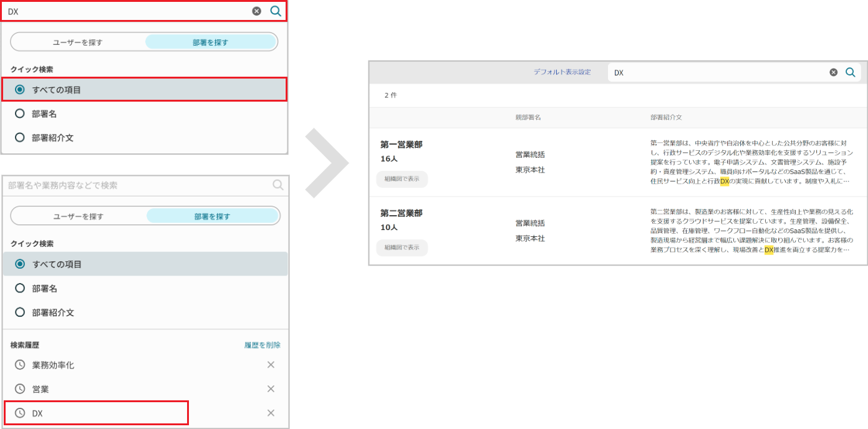868x429 pixels.
Task: Click 組織図で表示 button for 第二営業部
Action: point(402,248)
